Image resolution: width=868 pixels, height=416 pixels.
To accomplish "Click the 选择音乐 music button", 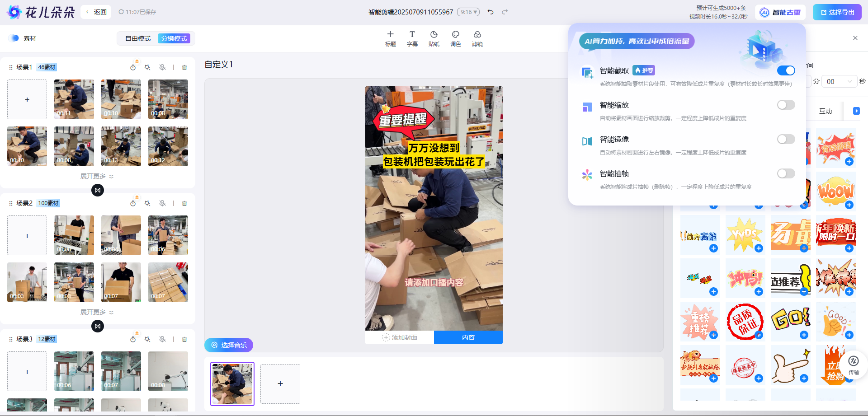I will (x=229, y=345).
